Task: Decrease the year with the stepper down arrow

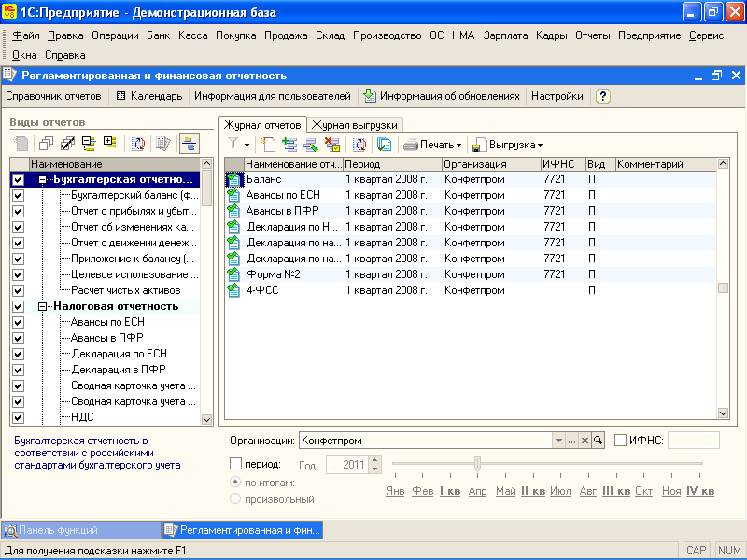Action: pyautogui.click(x=375, y=469)
